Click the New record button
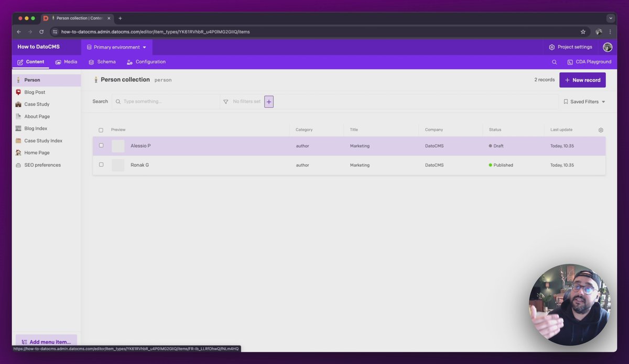This screenshot has width=629, height=364. (x=582, y=80)
